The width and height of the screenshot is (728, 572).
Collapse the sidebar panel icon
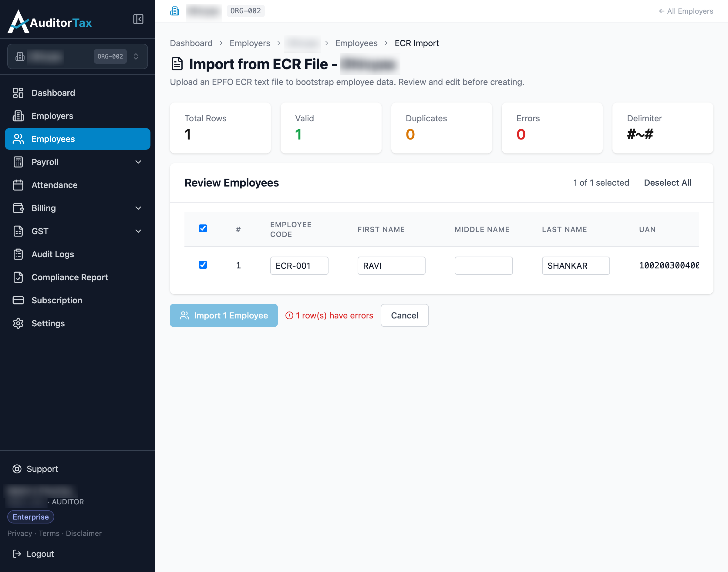(x=138, y=19)
